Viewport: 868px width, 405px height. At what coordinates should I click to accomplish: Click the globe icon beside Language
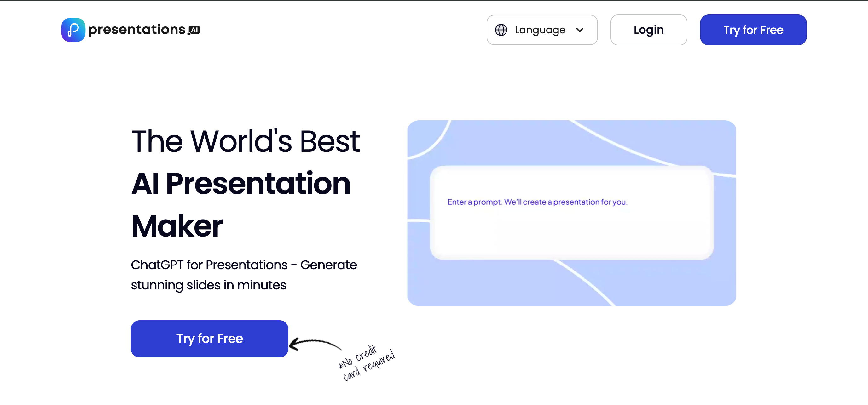(x=501, y=30)
